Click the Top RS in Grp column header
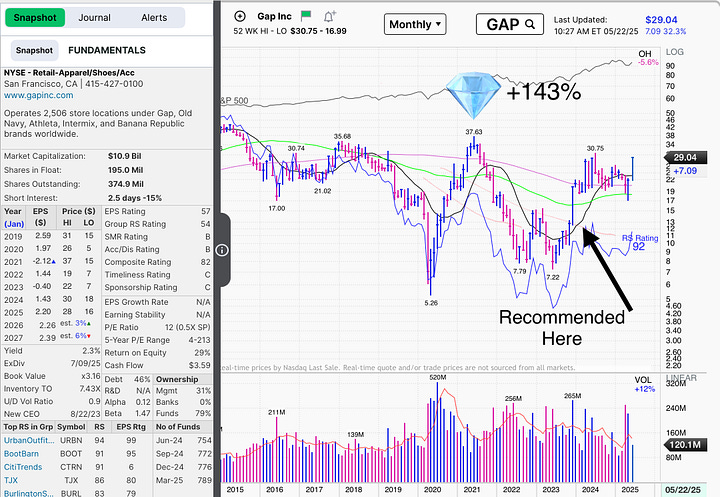This screenshot has height=497, width=720. click(28, 427)
